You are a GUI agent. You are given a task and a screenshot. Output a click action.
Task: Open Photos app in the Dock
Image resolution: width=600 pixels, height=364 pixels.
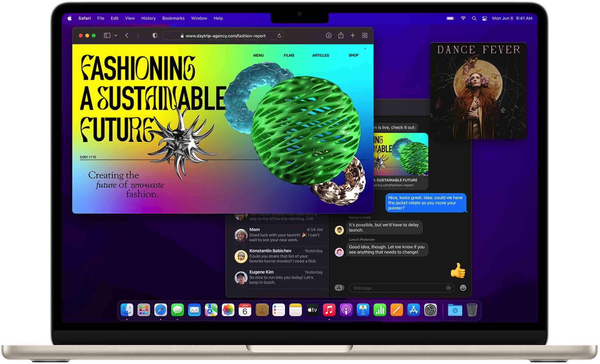tap(228, 310)
